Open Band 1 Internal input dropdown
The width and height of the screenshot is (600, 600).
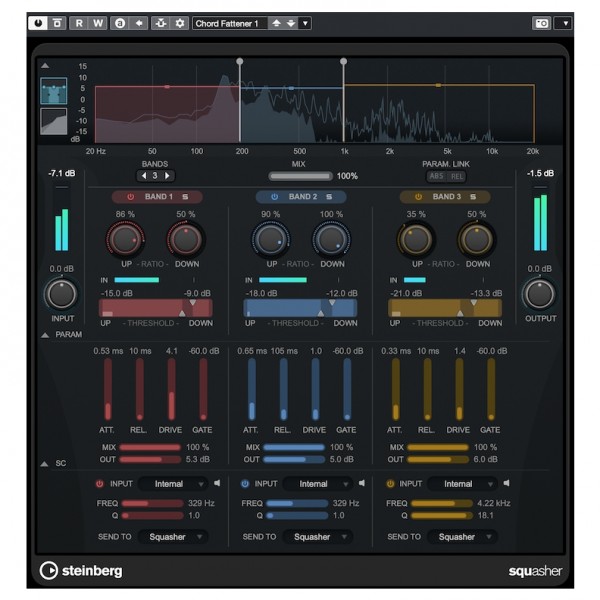click(173, 484)
